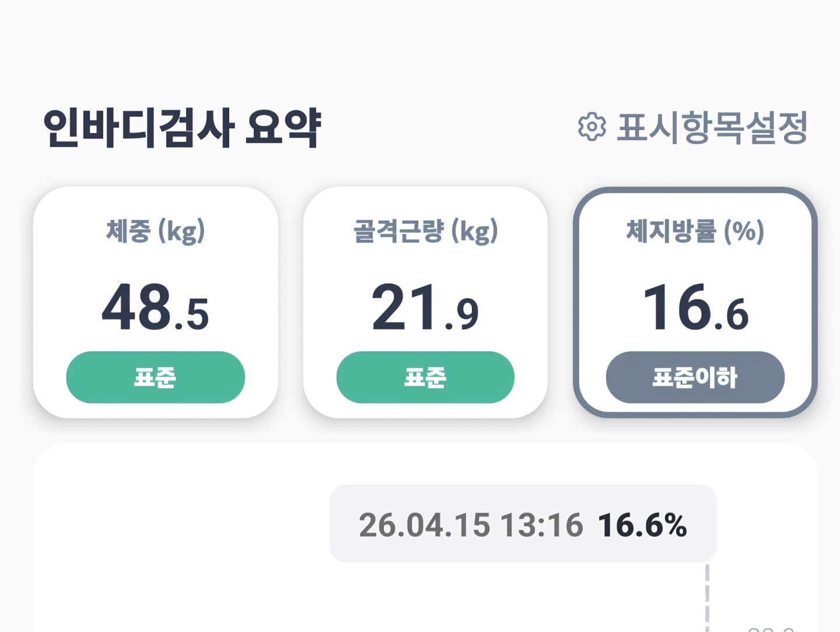The width and height of the screenshot is (840, 632).
Task: Tap the 표준이하 status badge
Action: pyautogui.click(x=695, y=377)
